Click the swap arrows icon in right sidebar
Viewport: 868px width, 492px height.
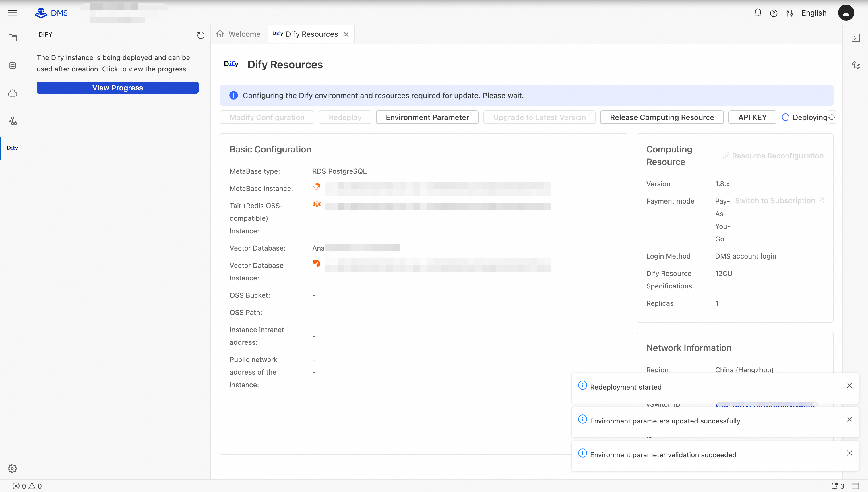tap(855, 65)
